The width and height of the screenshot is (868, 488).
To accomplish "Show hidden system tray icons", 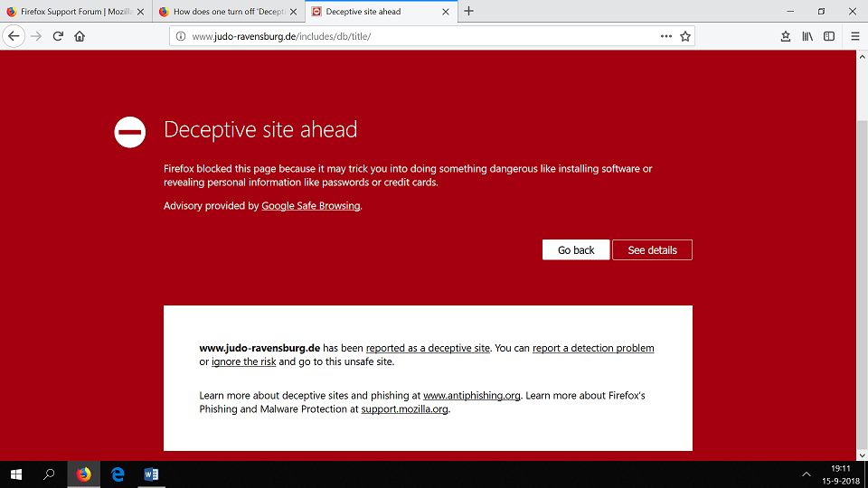I will tap(807, 474).
